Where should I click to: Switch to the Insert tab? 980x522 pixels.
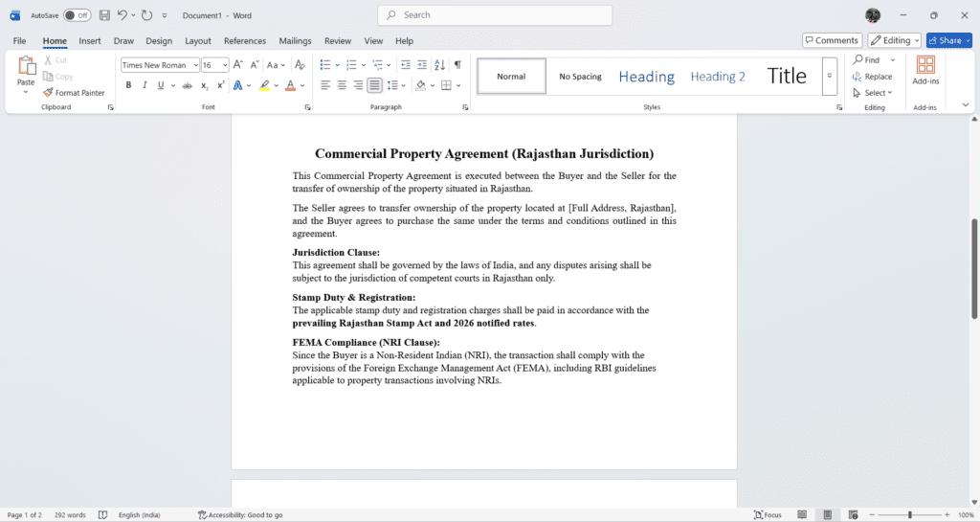89,40
